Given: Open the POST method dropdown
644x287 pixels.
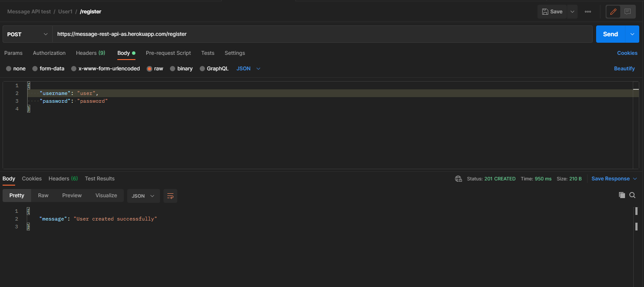Looking at the screenshot, I should pos(28,34).
